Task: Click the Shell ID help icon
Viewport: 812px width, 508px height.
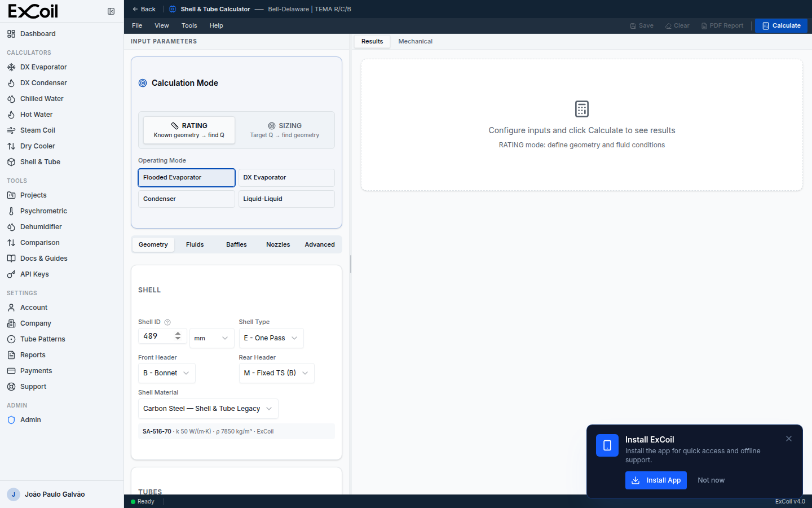Action: pos(167,322)
